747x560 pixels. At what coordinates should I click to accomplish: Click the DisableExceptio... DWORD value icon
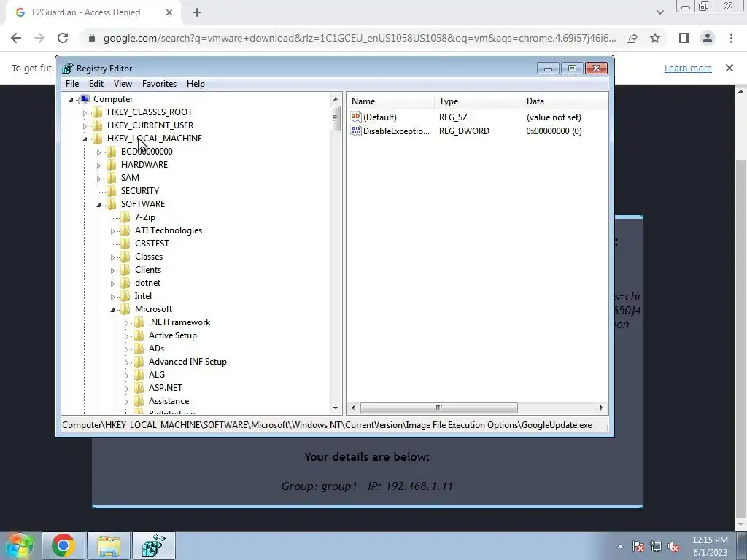(x=356, y=131)
